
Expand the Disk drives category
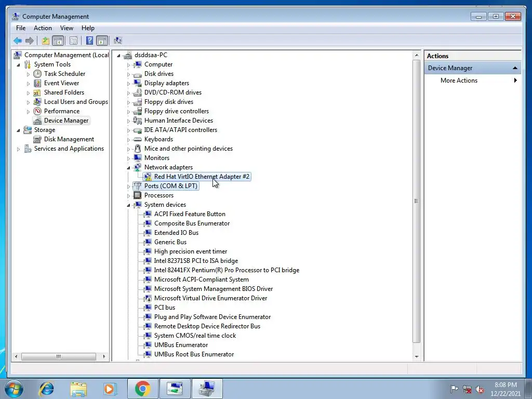pyautogui.click(x=128, y=74)
